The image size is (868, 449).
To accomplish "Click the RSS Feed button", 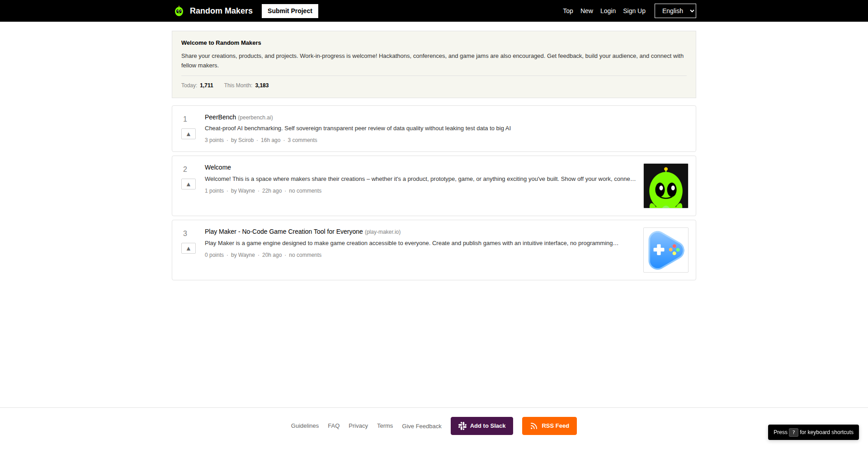I will pyautogui.click(x=549, y=426).
